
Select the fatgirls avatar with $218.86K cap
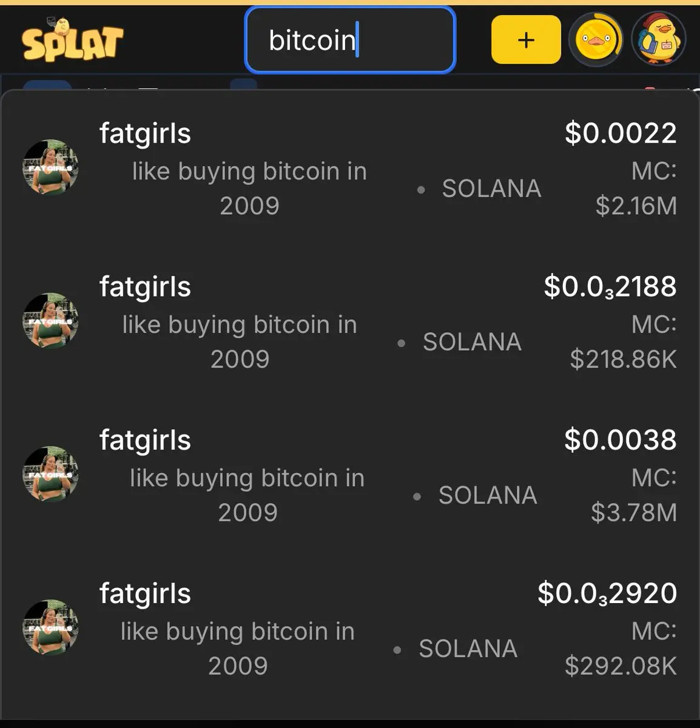tap(50, 322)
